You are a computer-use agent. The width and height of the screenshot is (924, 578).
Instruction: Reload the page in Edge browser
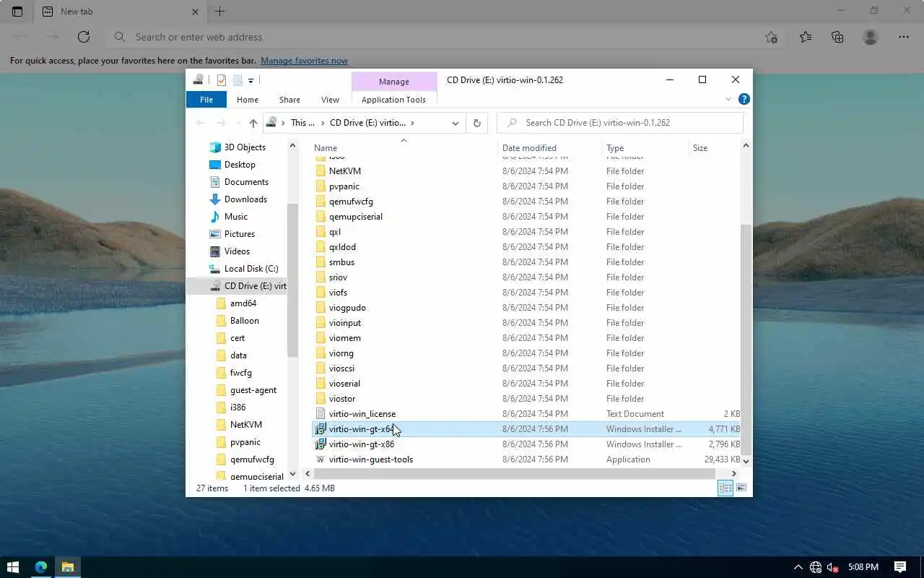84,37
